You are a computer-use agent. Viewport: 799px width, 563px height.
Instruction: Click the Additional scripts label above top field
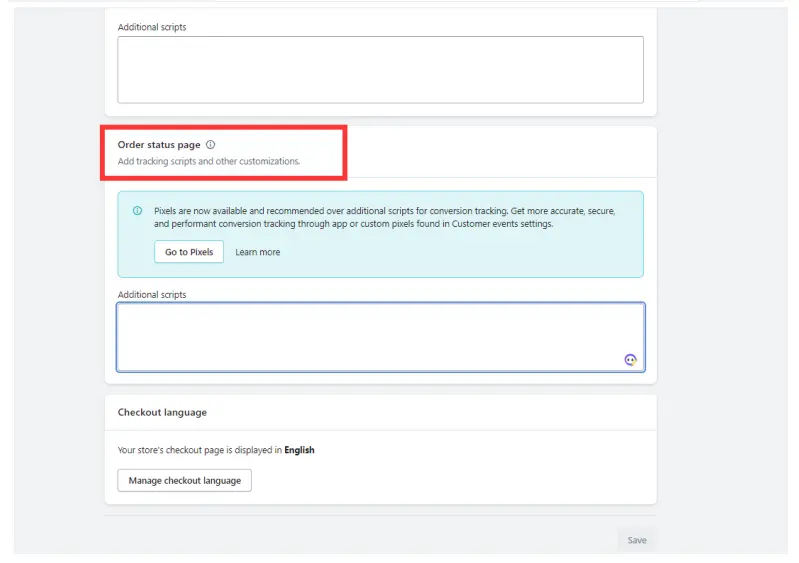[152, 27]
